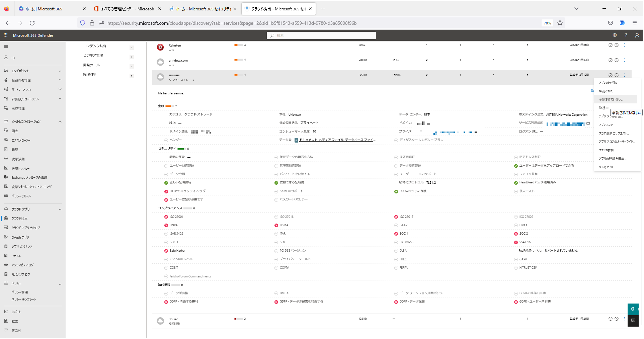Click the feedback chat floating icon
This screenshot has height=339, width=644.
tap(633, 321)
